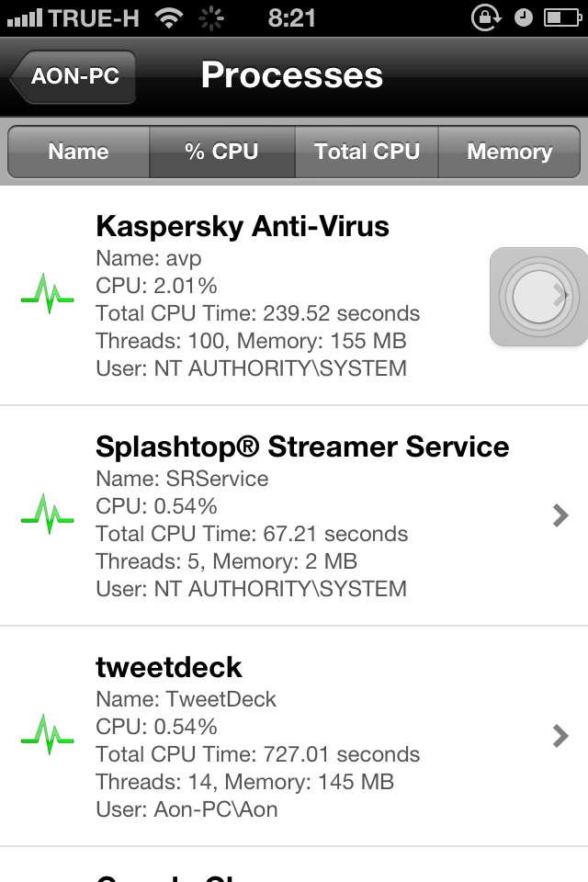Tap the 8:21 clock in status bar
The height and width of the screenshot is (882, 588).
(x=292, y=17)
